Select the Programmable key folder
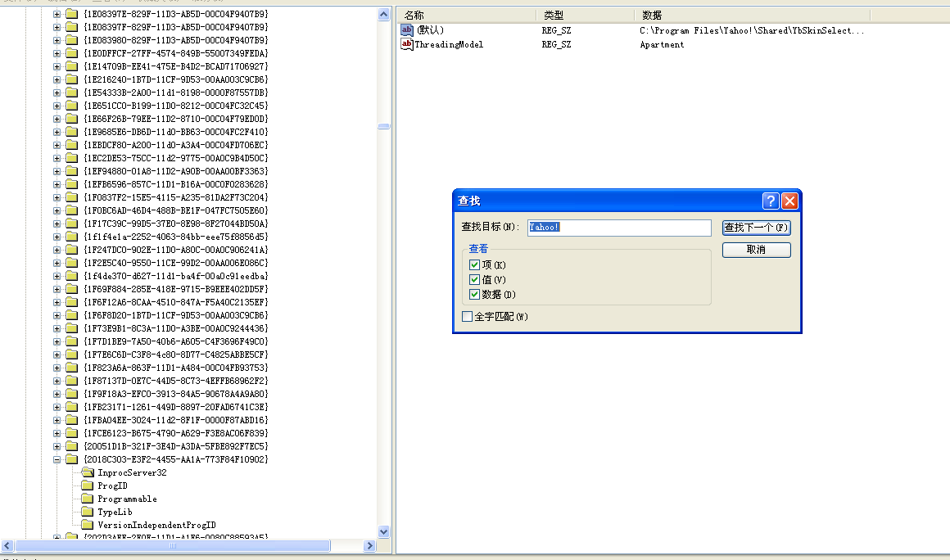The image size is (950, 560). coord(88,499)
